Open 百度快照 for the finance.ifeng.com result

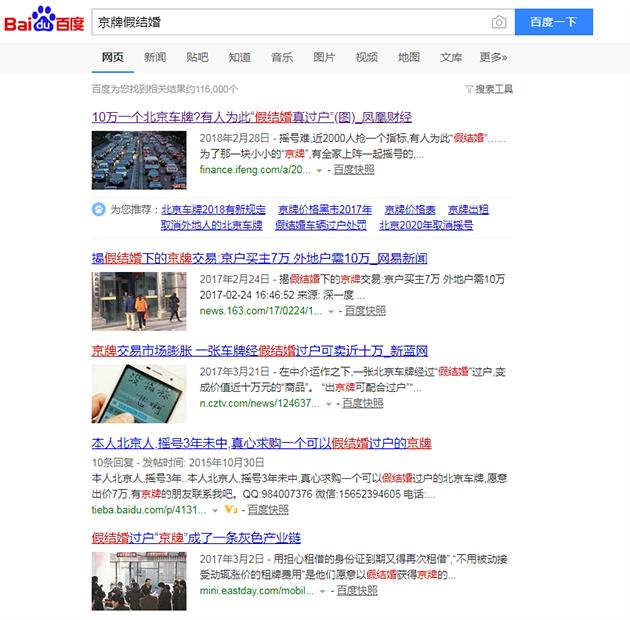tap(354, 170)
